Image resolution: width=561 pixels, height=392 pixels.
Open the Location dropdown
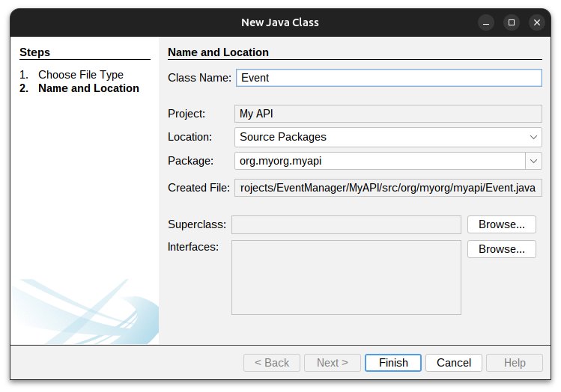click(388, 137)
